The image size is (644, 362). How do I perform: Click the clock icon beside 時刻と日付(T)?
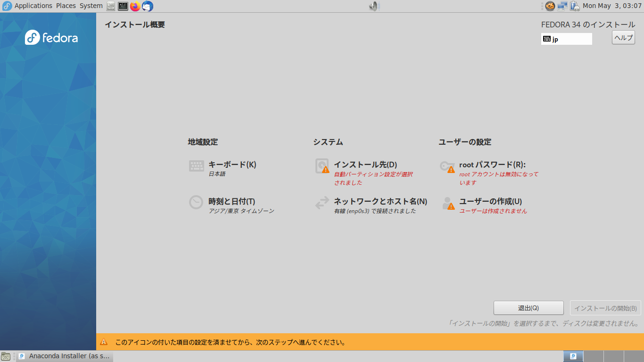tap(196, 202)
